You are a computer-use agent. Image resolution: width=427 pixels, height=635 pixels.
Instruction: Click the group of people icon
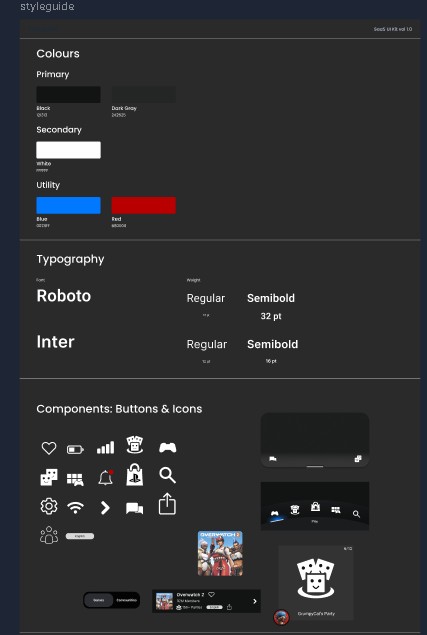tap(49, 535)
